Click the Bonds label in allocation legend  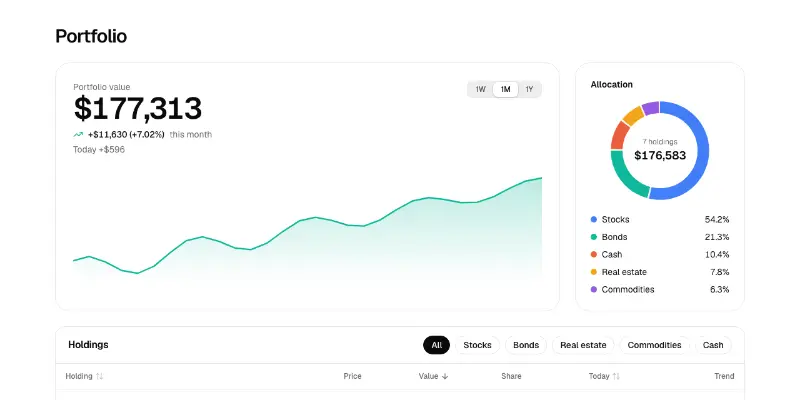pos(614,237)
